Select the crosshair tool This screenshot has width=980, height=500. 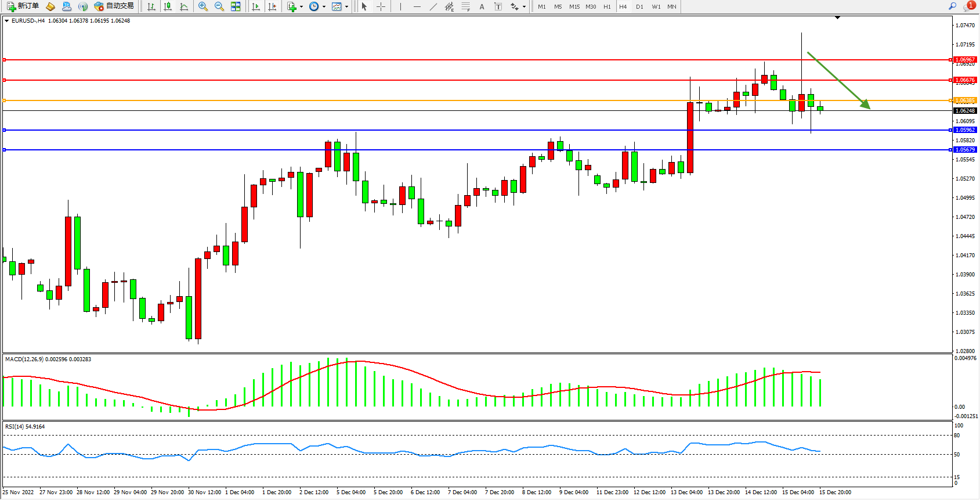[x=381, y=6]
